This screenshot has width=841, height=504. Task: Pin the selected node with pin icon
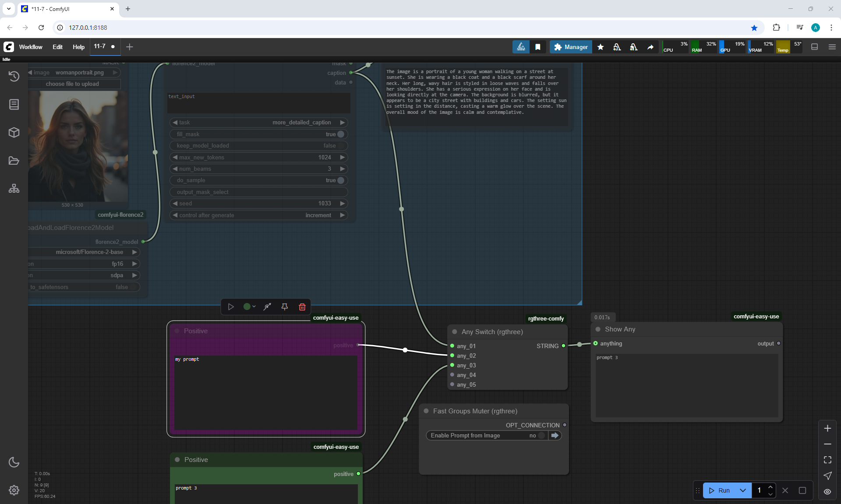(284, 307)
